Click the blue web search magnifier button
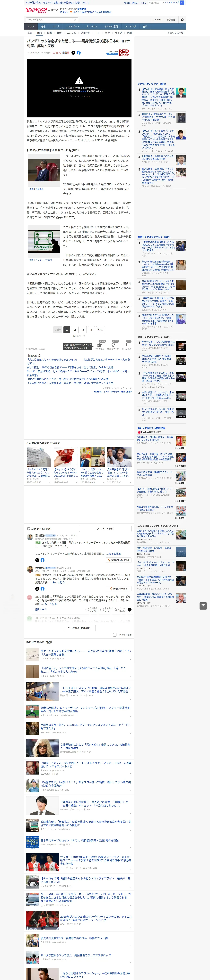 182,3
